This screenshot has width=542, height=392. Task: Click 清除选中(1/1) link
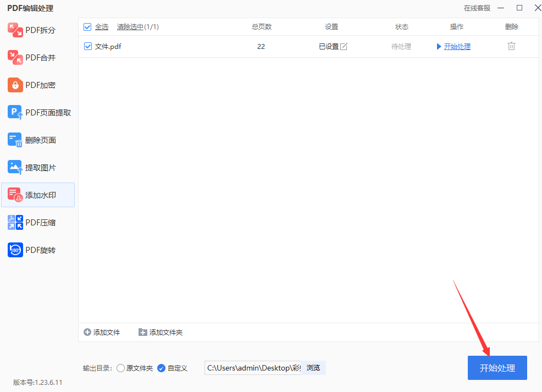pyautogui.click(x=137, y=27)
